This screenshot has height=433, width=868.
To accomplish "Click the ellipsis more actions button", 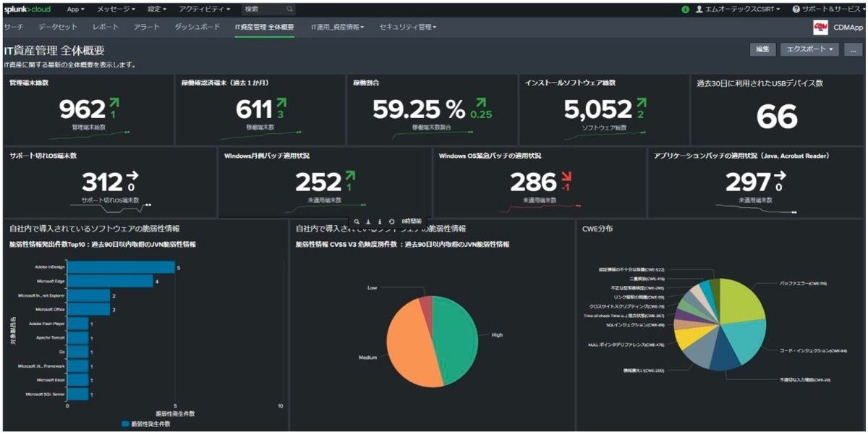I will [x=854, y=50].
